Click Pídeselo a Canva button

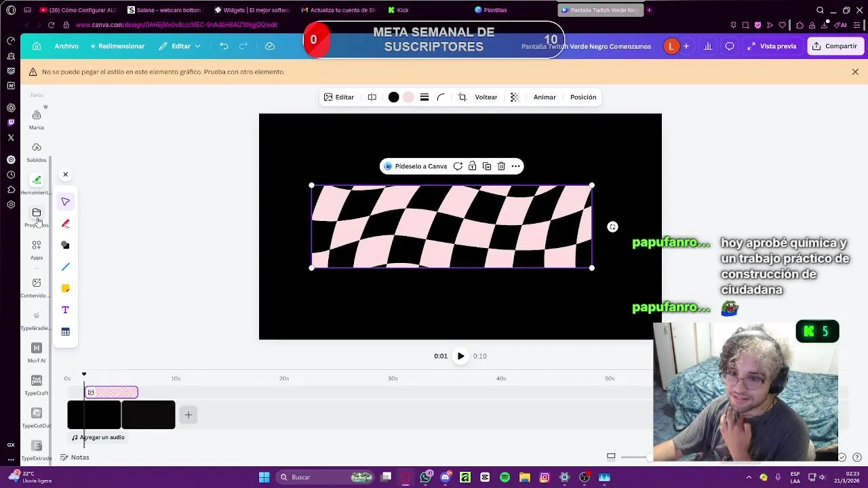tap(415, 166)
